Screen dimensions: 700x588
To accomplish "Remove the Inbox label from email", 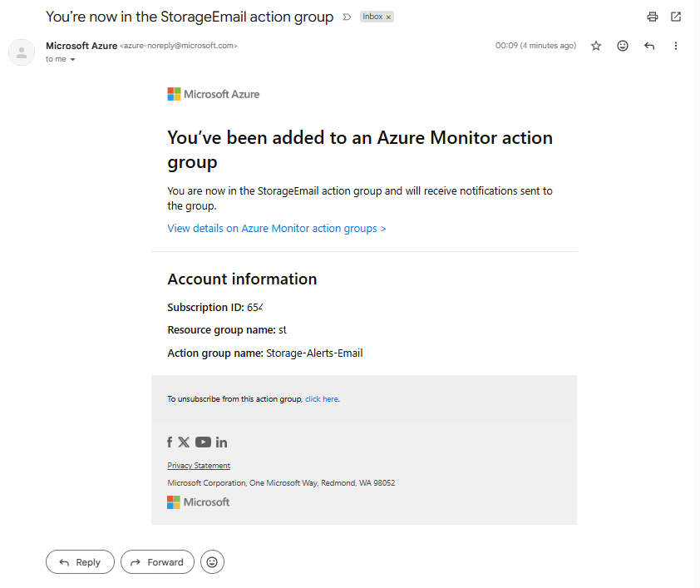I will coord(388,17).
